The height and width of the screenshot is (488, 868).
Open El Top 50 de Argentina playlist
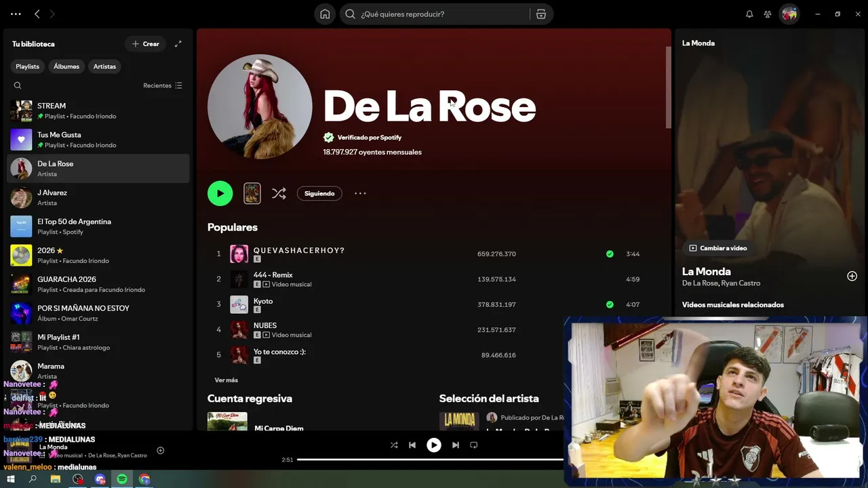[x=98, y=226]
